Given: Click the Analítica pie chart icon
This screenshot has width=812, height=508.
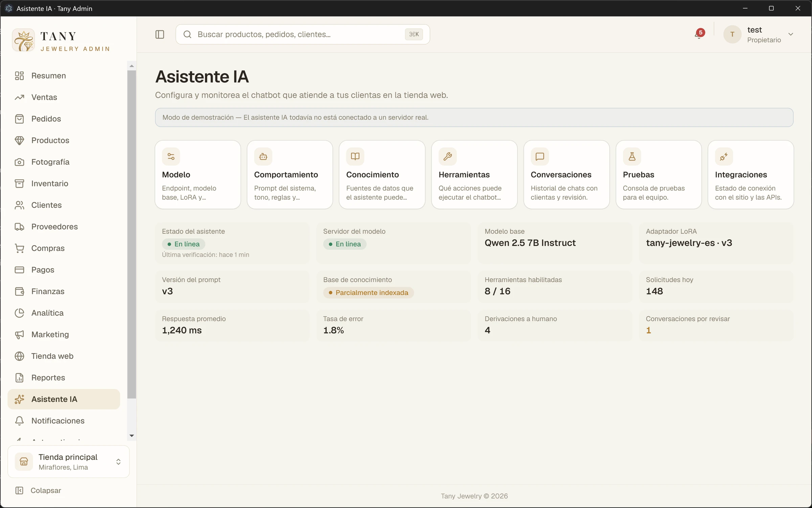Looking at the screenshot, I should tap(19, 313).
